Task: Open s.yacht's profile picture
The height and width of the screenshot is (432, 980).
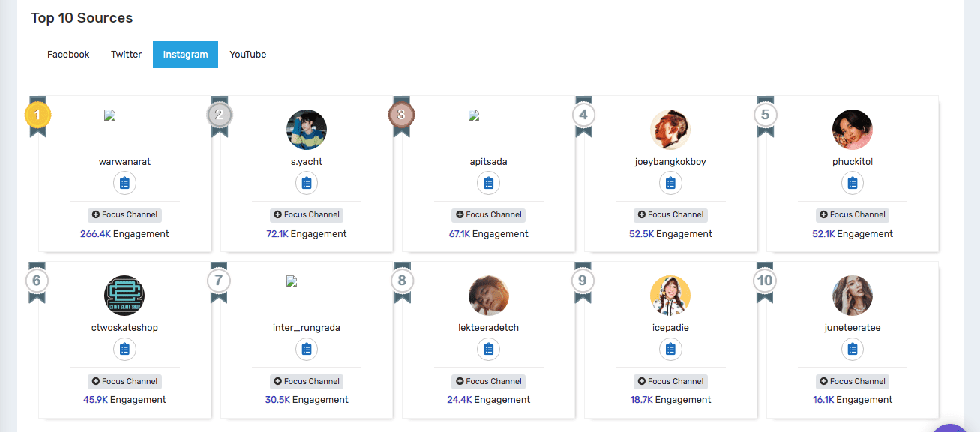Action: 307,130
